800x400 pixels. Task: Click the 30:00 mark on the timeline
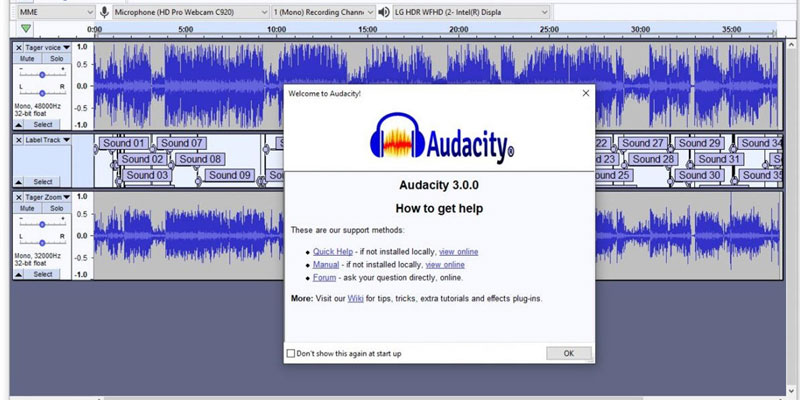(640, 30)
